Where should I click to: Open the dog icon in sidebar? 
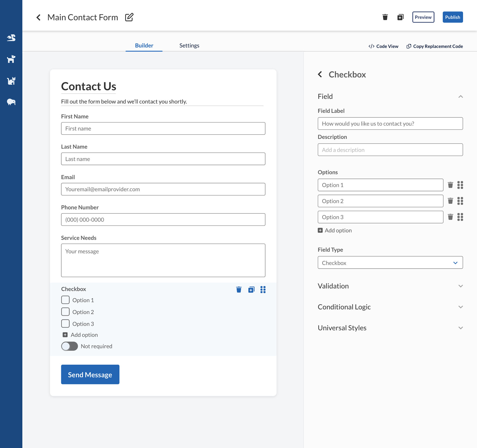click(11, 59)
